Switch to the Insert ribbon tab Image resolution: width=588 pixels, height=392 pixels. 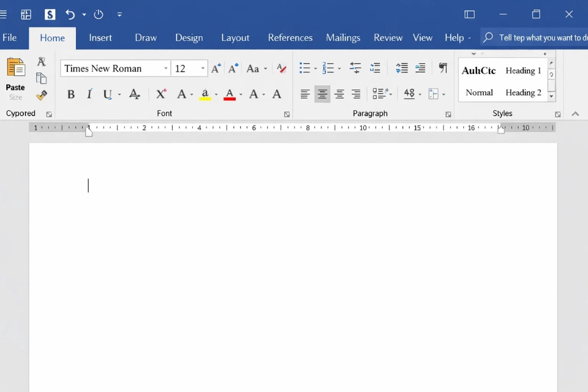pos(100,37)
